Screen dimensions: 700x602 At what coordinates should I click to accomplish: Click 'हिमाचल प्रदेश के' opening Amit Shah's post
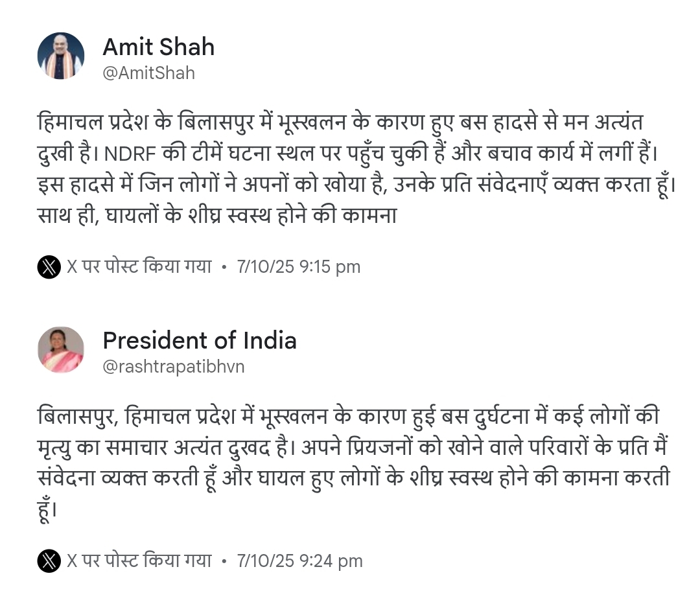pos(106,123)
